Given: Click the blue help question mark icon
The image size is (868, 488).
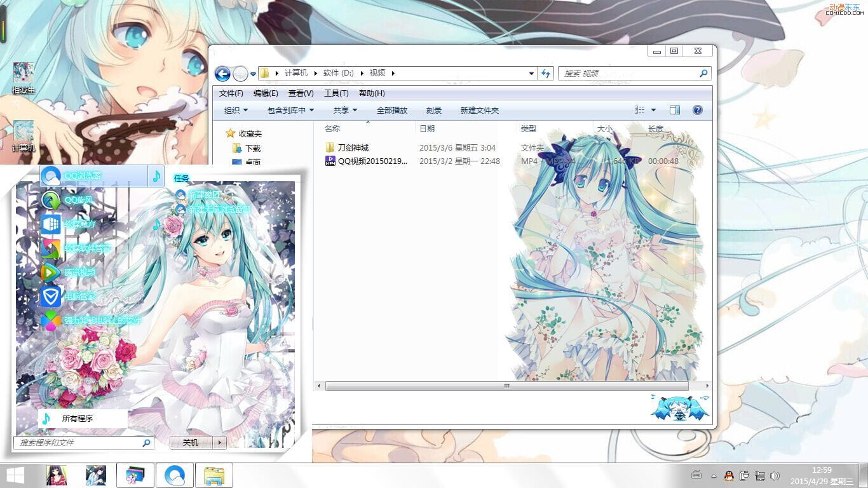Looking at the screenshot, I should (698, 111).
